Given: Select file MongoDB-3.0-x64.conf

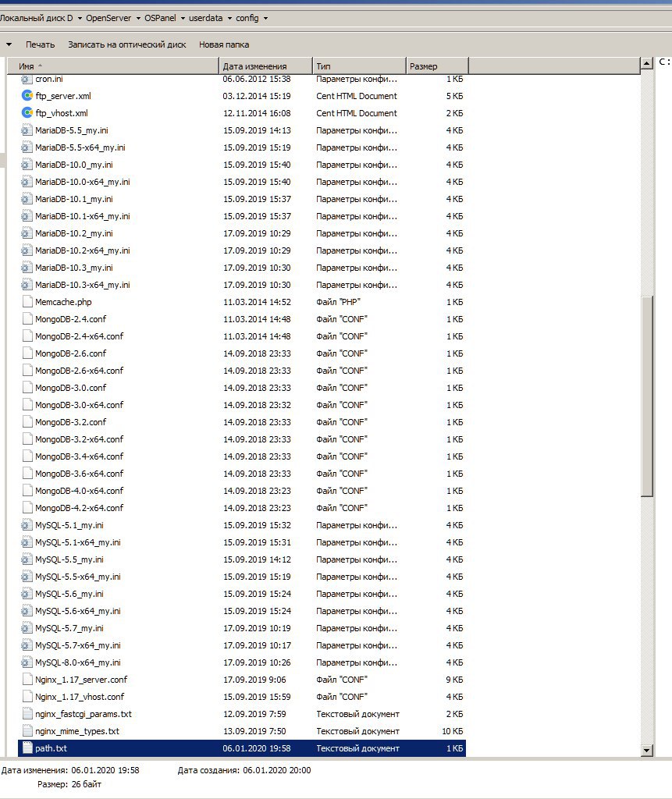Looking at the screenshot, I should point(79,405).
